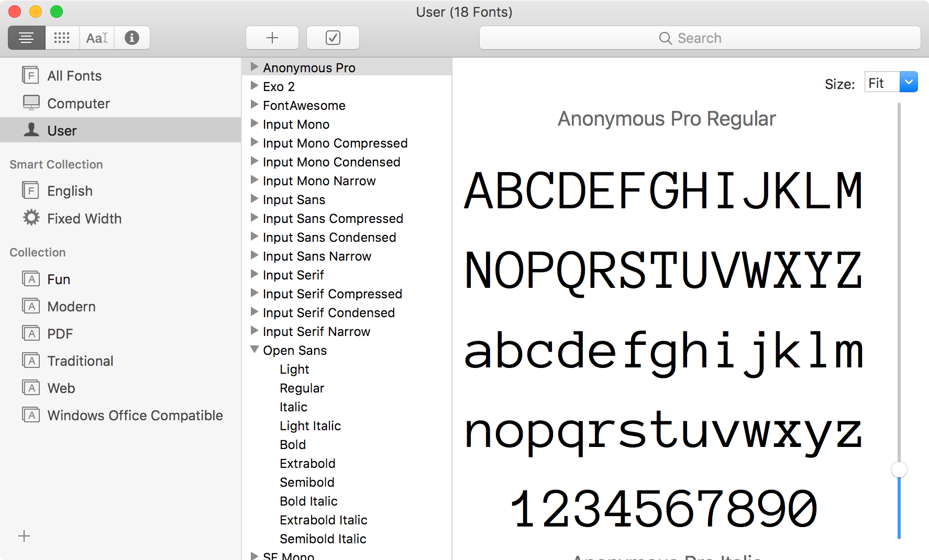
Task: Select the All Fonts library
Action: tap(74, 76)
